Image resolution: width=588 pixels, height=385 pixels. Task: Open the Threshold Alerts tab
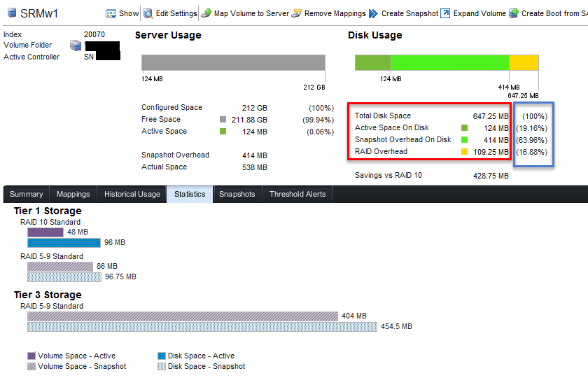pyautogui.click(x=297, y=195)
